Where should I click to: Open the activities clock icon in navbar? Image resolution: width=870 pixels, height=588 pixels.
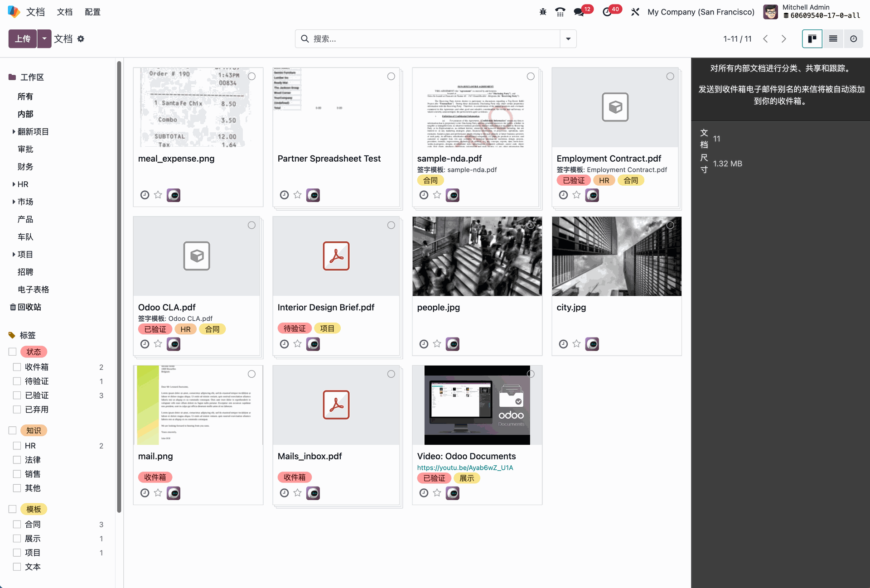(607, 12)
